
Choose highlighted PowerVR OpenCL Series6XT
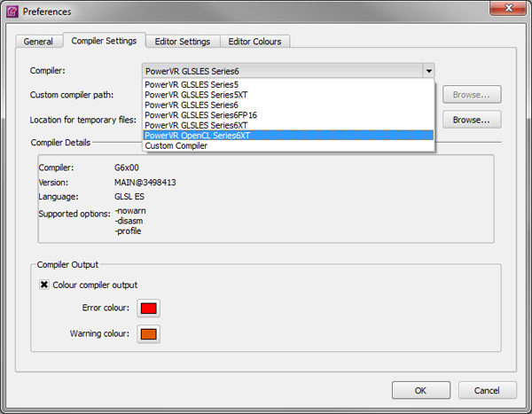288,136
